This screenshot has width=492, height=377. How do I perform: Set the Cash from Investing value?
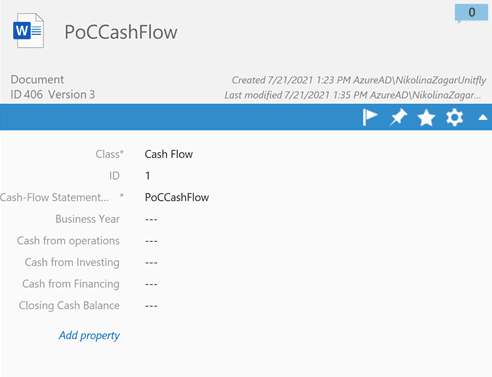151,263
